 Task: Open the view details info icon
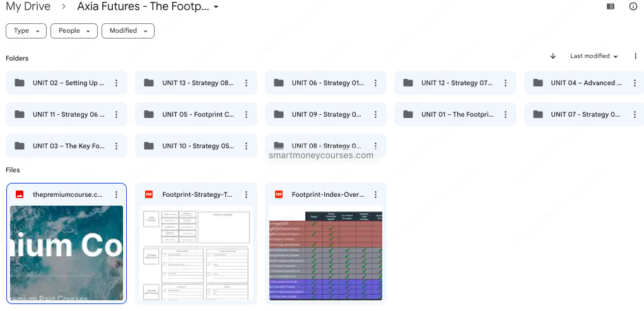click(x=633, y=7)
